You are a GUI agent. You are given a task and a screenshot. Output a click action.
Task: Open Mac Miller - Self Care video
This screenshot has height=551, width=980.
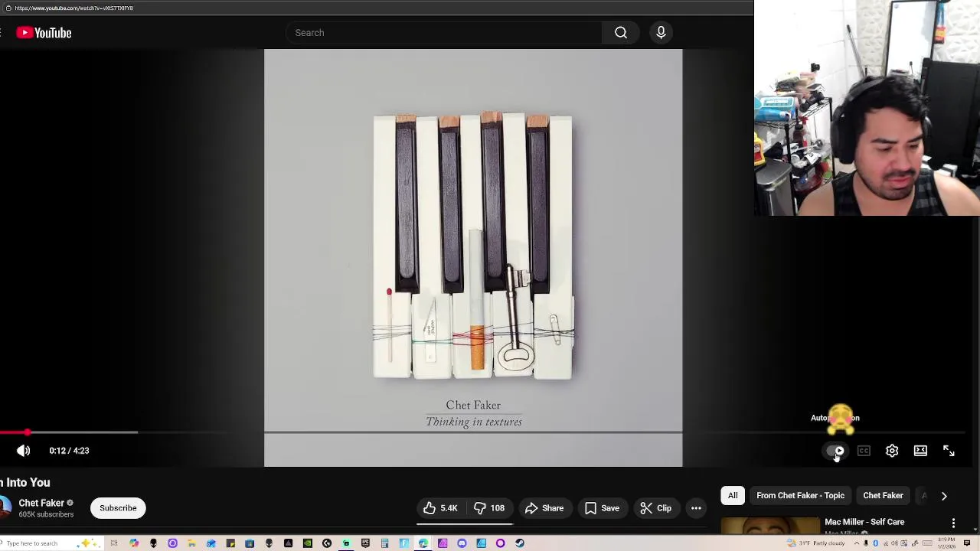[x=864, y=522]
